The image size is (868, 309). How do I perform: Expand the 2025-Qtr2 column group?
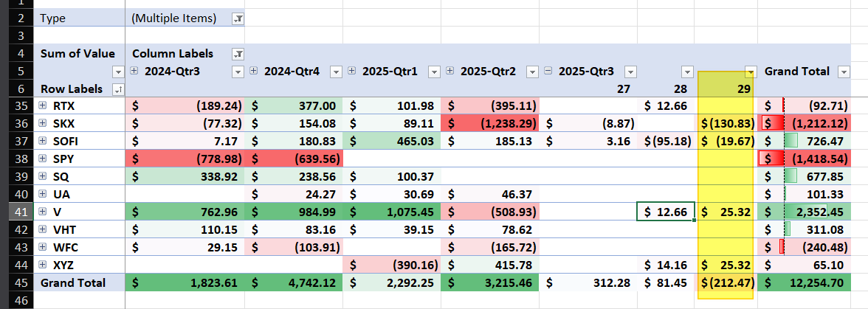[x=450, y=71]
